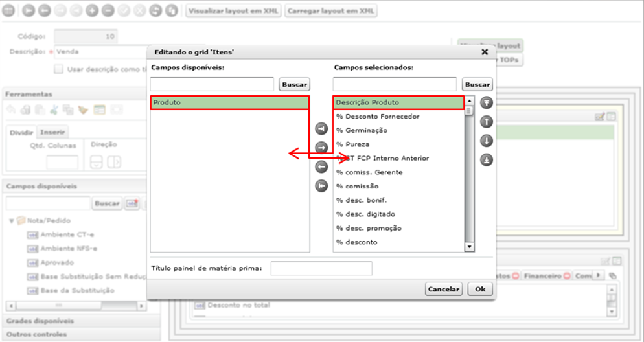Toggle the 'Usar descrição como' checkbox
Screen dimensions: 644x342
59,69
